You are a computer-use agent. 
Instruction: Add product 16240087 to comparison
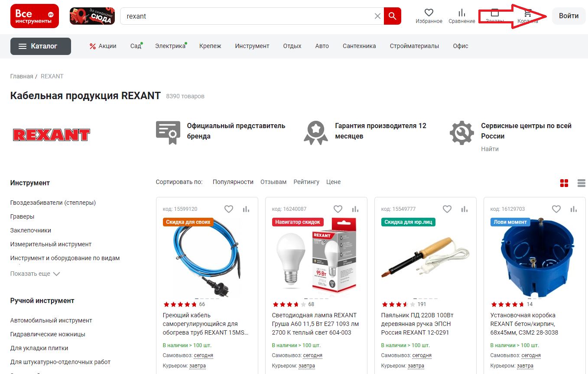(x=355, y=209)
